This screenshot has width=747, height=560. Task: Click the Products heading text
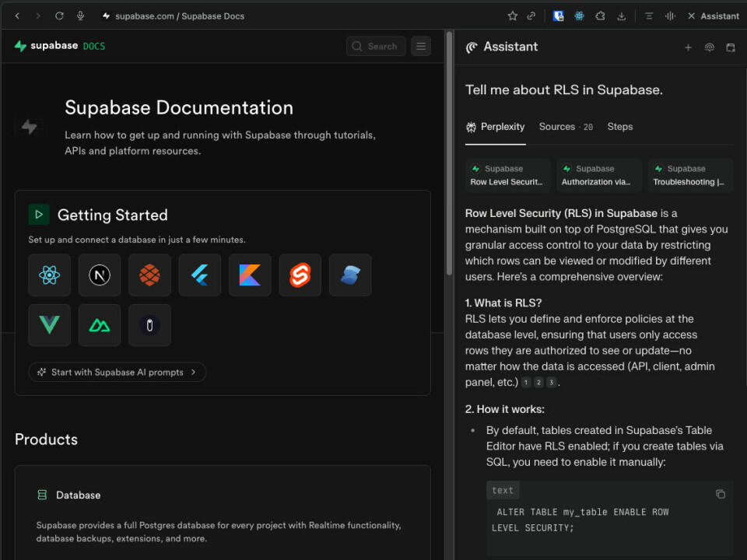[x=46, y=439]
